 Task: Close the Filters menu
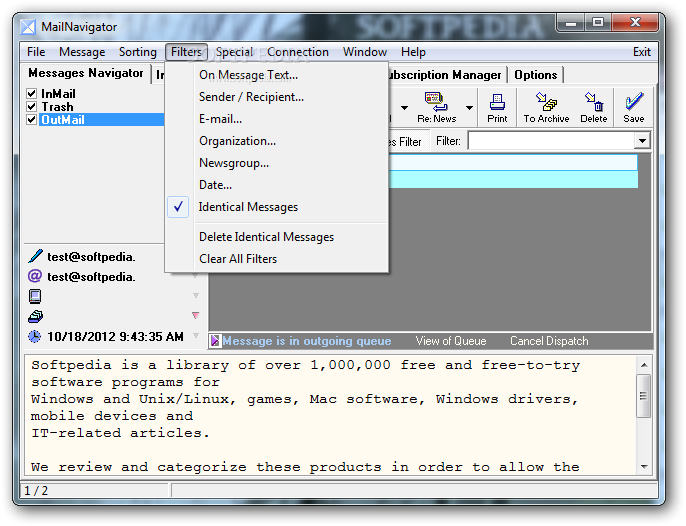pyautogui.click(x=186, y=52)
